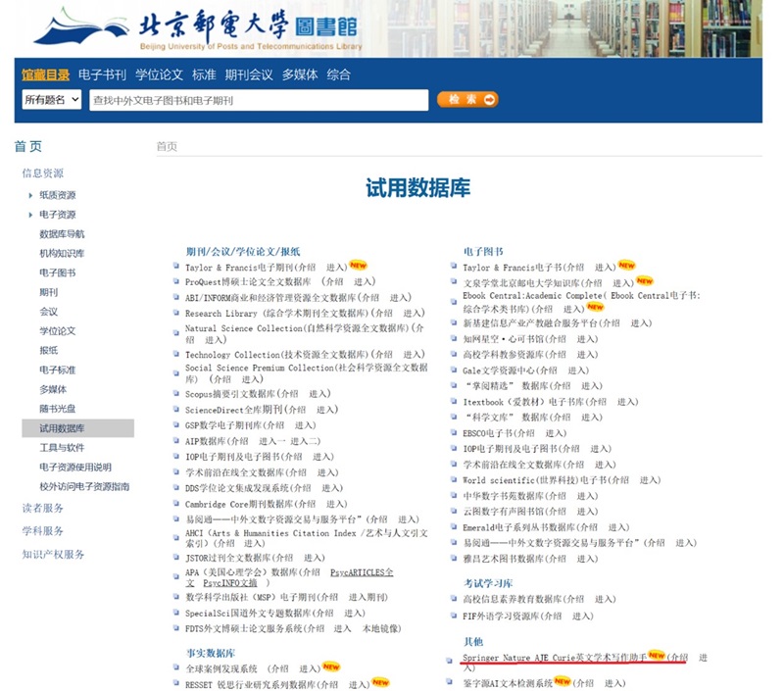Open 报纸 in the sidebar
Screen dimensions: 784x691
48,351
